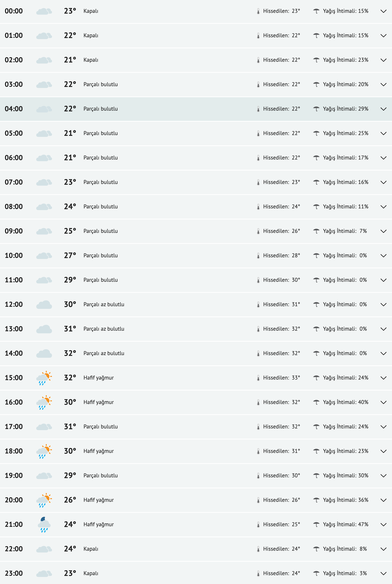
Task: Click the umbrella icon in the 21:00 row
Action: pyautogui.click(x=316, y=524)
